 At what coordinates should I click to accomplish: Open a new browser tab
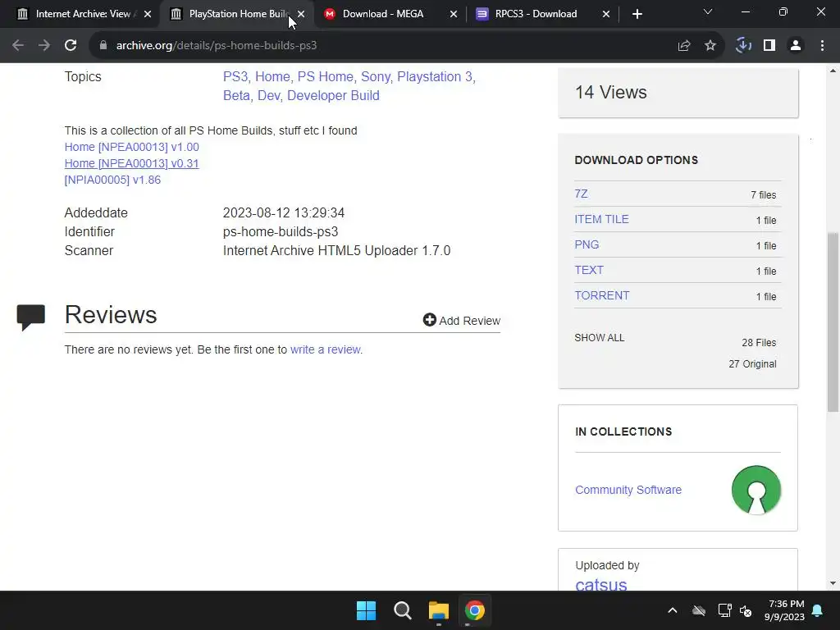pyautogui.click(x=637, y=14)
